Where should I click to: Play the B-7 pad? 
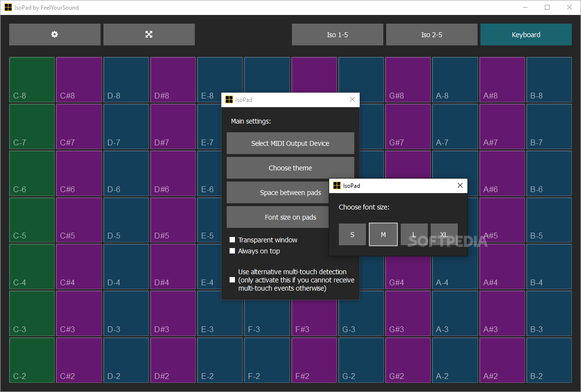[549, 126]
